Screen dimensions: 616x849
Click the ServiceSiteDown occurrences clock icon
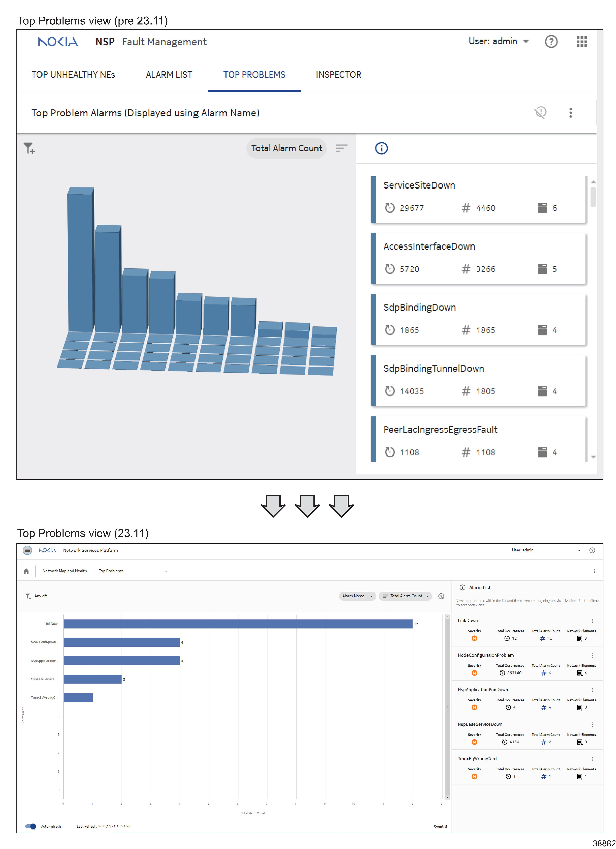(x=390, y=208)
